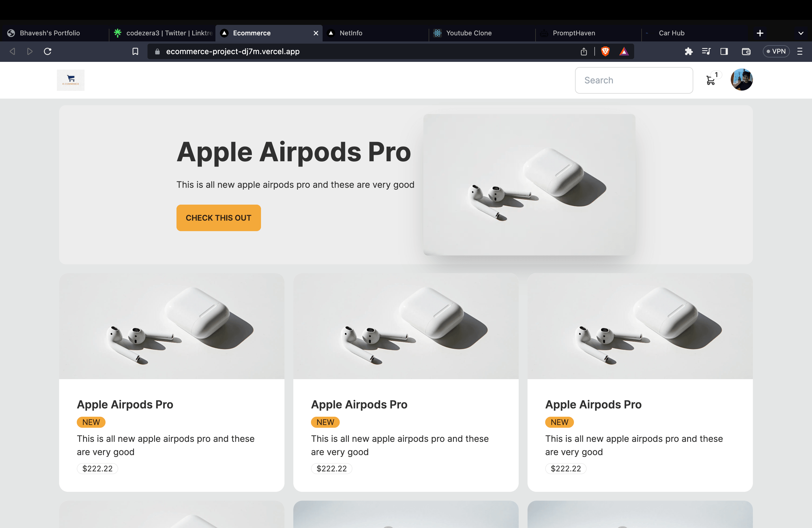Viewport: 812px width, 528px height.
Task: Open the shopping cart icon
Action: click(x=711, y=80)
